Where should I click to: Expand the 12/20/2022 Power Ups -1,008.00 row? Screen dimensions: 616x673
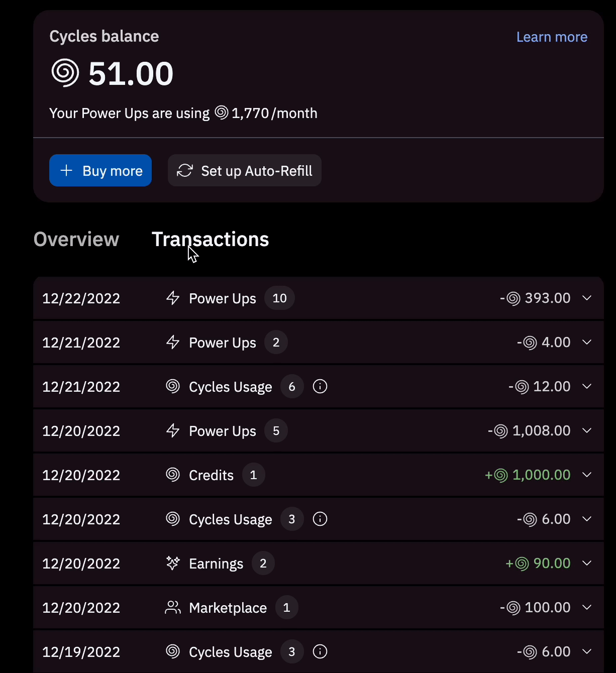(587, 430)
